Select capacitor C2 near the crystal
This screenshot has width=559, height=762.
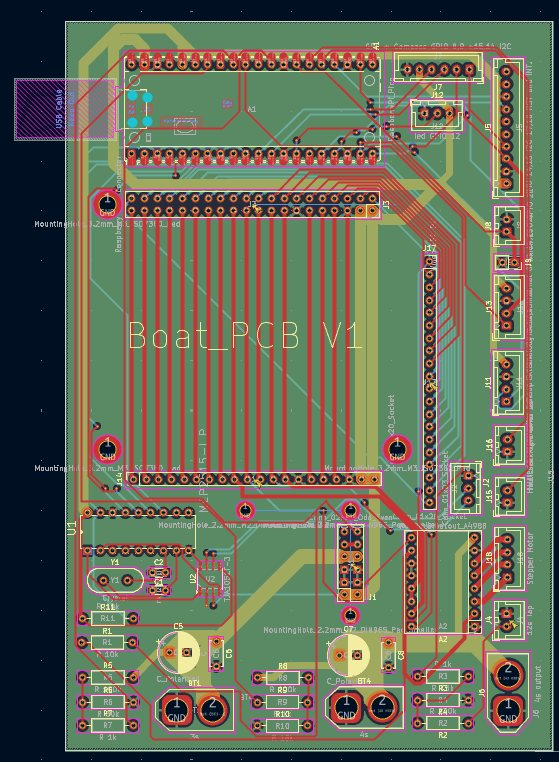point(159,573)
